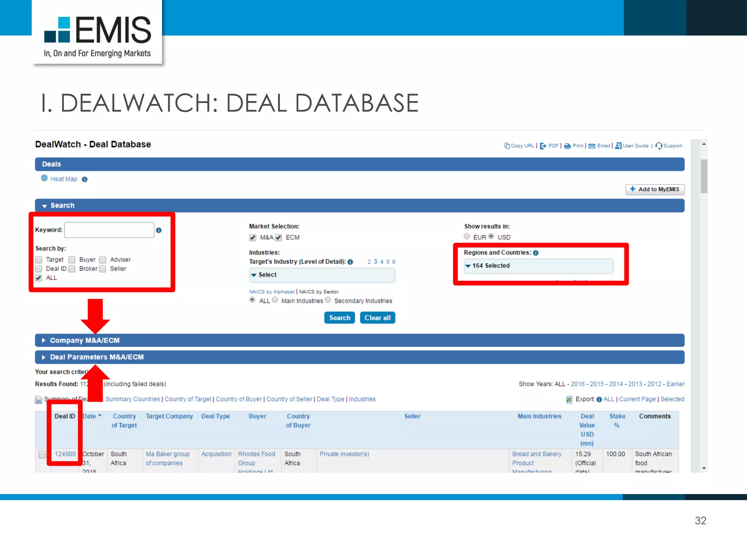Screen dimensions: 747x560
Task: Click the Support headset icon
Action: point(659,146)
